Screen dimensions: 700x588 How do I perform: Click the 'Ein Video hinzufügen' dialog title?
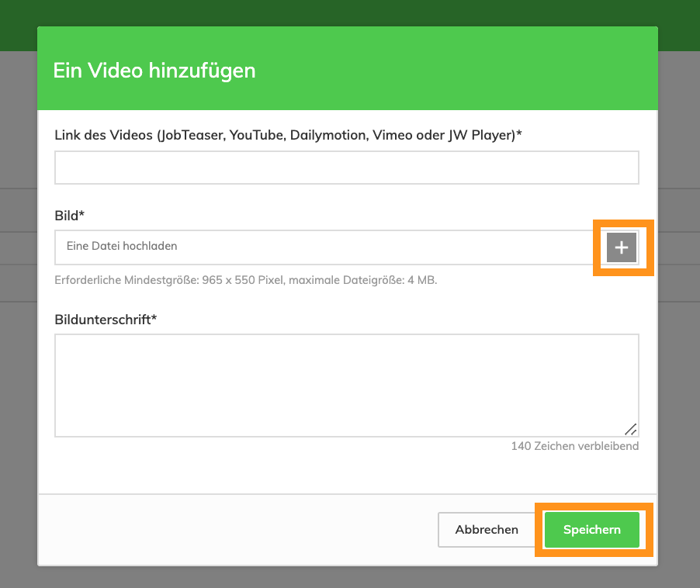click(x=154, y=71)
